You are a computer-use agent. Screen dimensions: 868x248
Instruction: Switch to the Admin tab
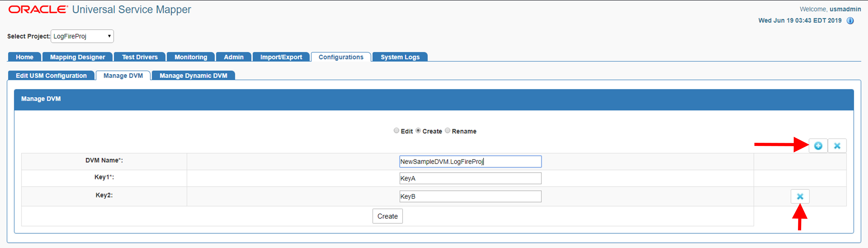[233, 57]
